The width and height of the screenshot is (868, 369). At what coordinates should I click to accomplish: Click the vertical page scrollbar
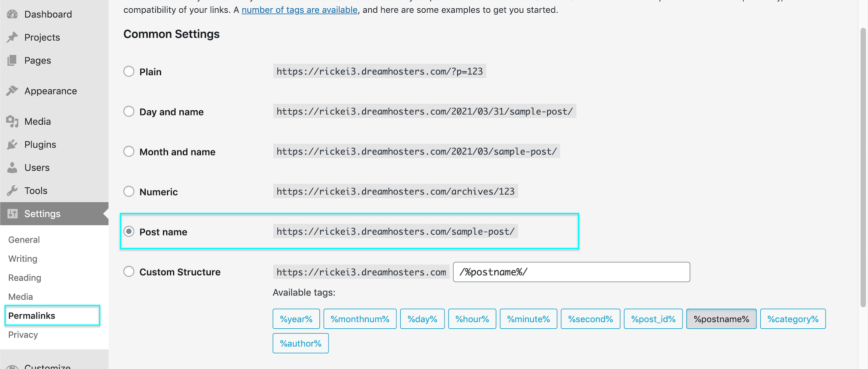pyautogui.click(x=863, y=166)
